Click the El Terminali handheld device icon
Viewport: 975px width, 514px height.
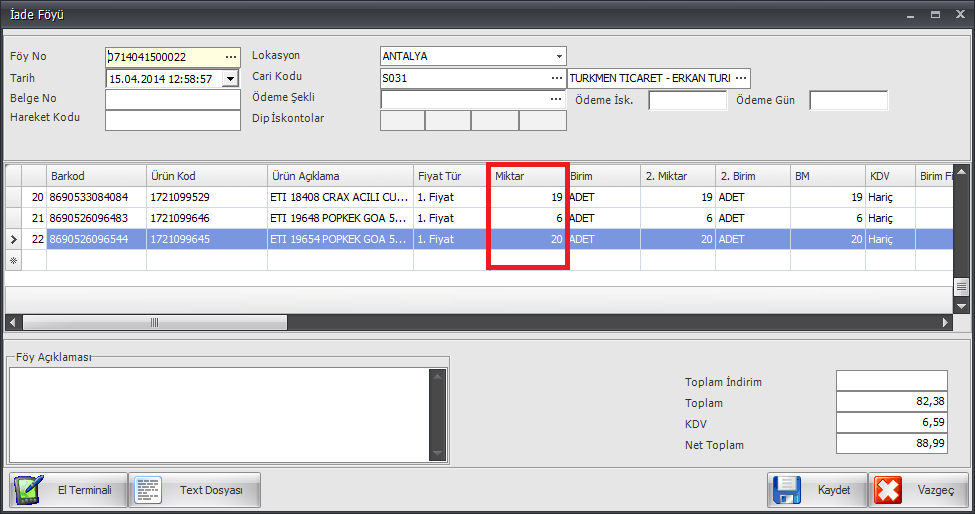tap(28, 490)
